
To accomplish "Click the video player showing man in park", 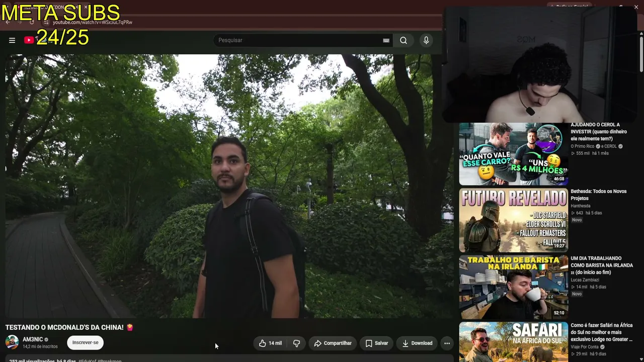I will (x=229, y=186).
